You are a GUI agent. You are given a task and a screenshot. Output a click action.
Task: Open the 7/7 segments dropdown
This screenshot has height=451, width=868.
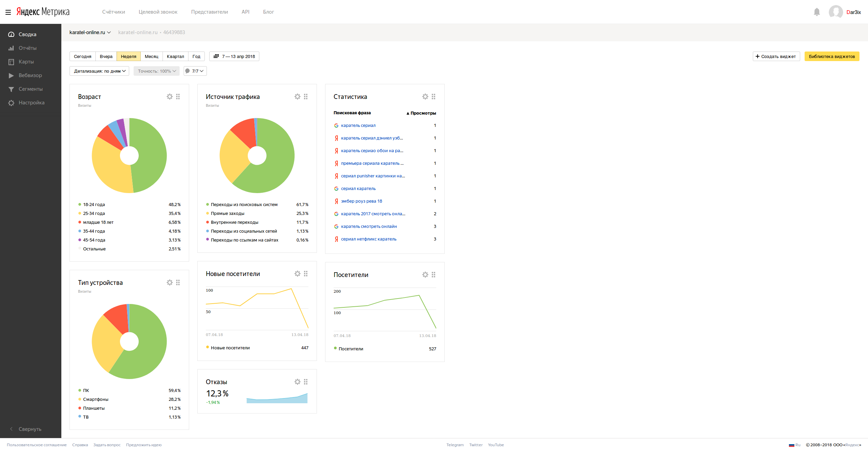(x=195, y=71)
